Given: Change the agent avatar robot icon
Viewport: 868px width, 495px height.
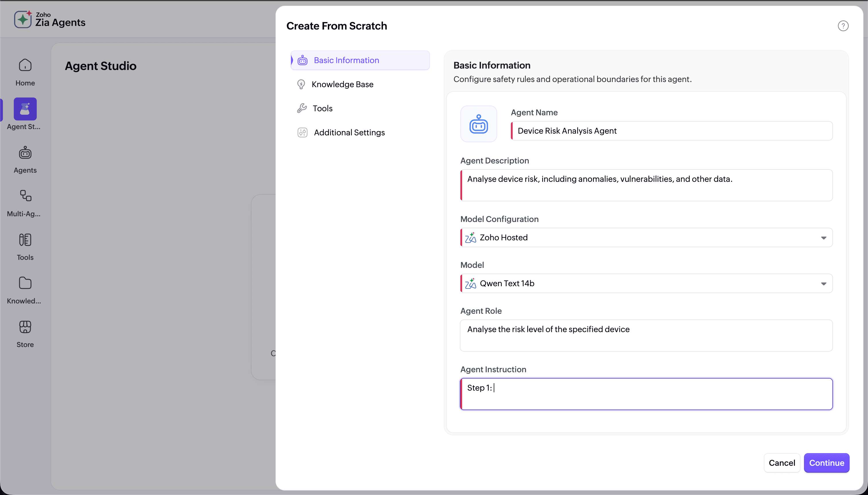Looking at the screenshot, I should [478, 124].
